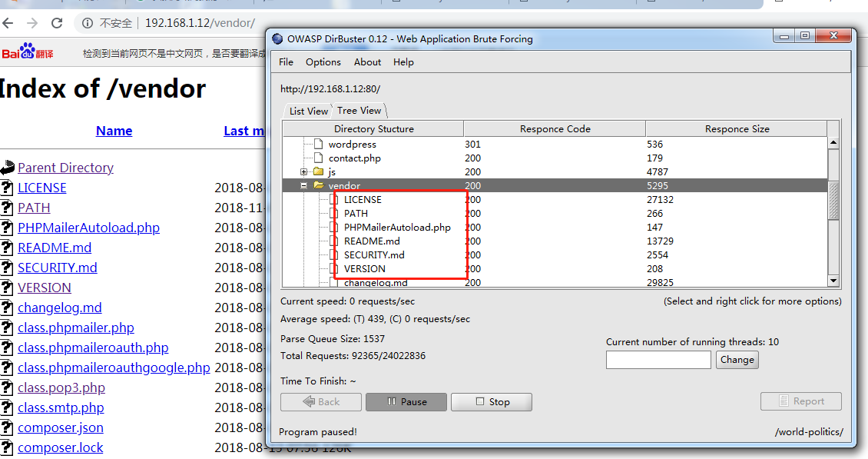Select README.md in DirBuster tree
This screenshot has height=459, width=868.
click(x=372, y=241)
